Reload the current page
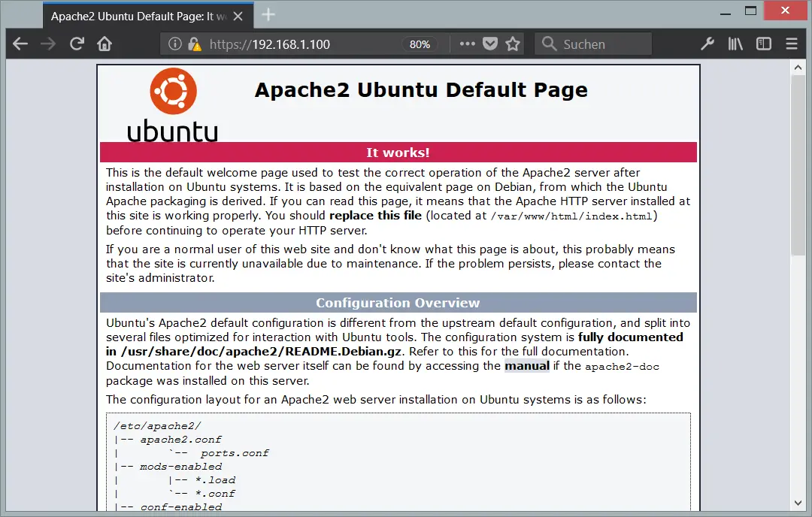Image resolution: width=812 pixels, height=517 pixels. (x=77, y=44)
